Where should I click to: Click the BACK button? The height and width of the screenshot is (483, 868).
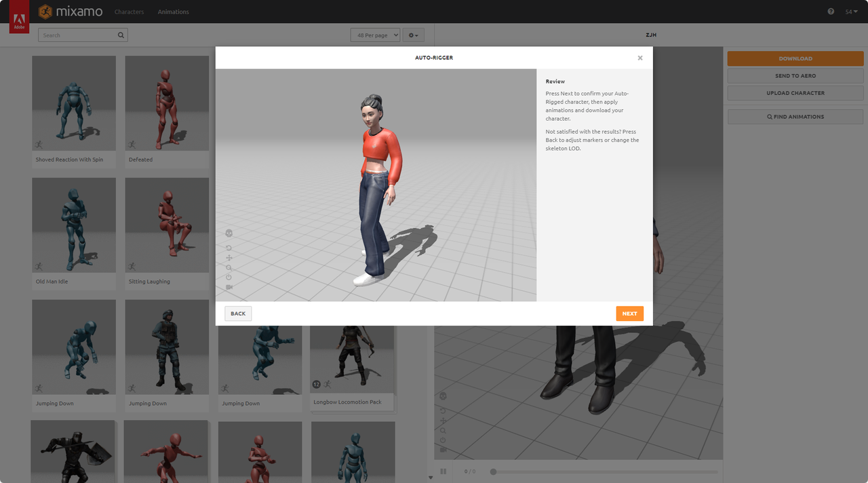(238, 313)
